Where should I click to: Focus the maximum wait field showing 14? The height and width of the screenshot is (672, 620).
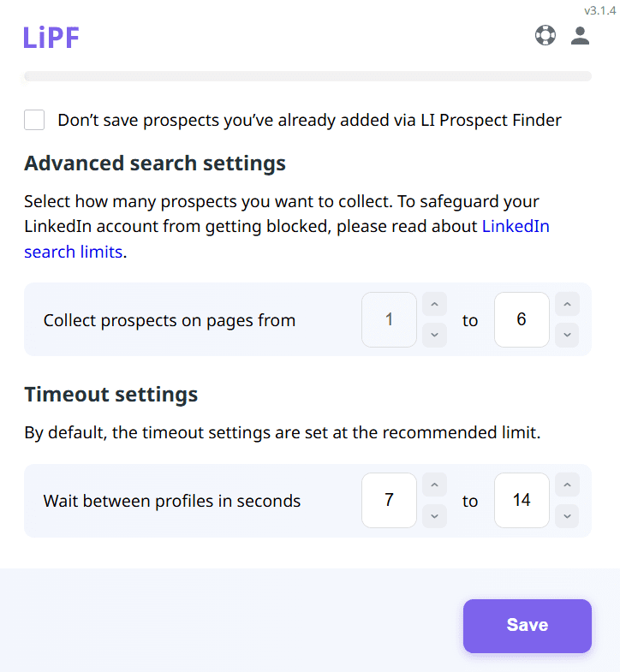click(522, 501)
